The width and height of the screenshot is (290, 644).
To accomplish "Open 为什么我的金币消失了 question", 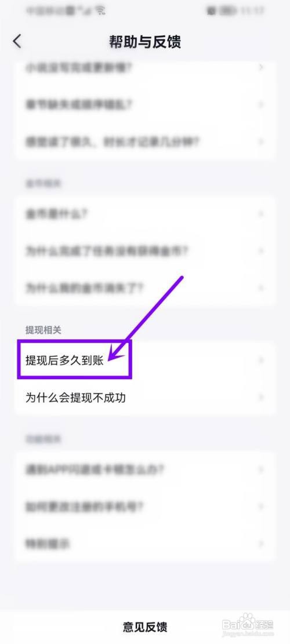I will click(x=145, y=288).
